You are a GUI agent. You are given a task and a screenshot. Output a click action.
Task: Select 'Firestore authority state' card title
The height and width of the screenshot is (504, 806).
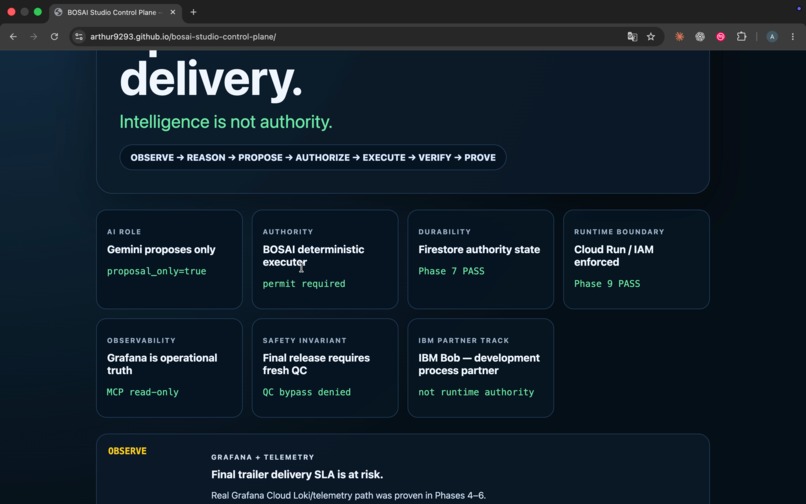pyautogui.click(x=479, y=249)
